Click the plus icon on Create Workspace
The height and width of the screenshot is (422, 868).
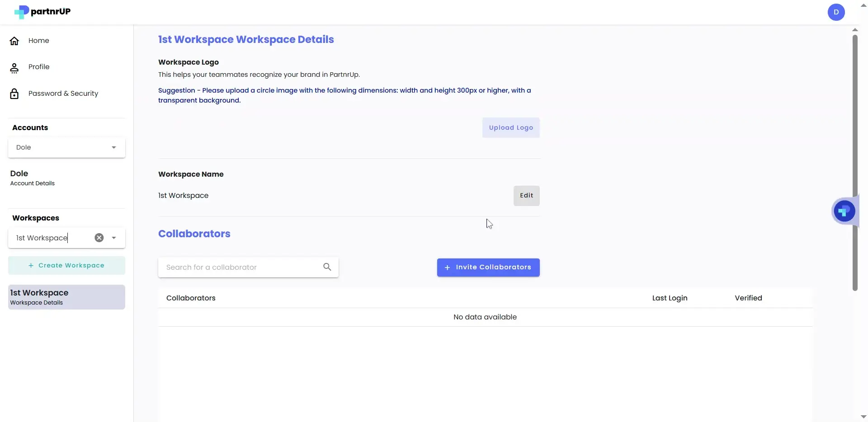(31, 265)
